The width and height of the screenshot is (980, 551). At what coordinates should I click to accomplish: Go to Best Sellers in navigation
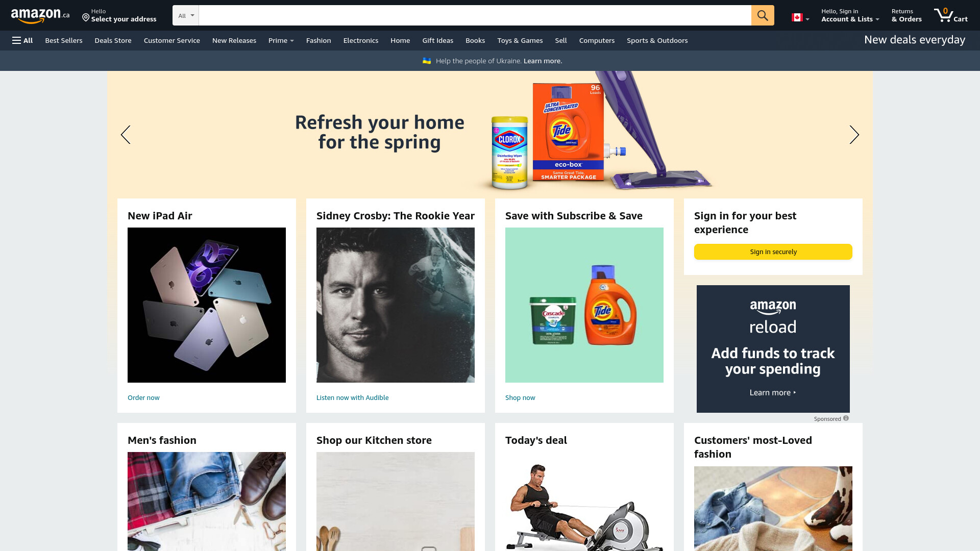click(x=64, y=40)
